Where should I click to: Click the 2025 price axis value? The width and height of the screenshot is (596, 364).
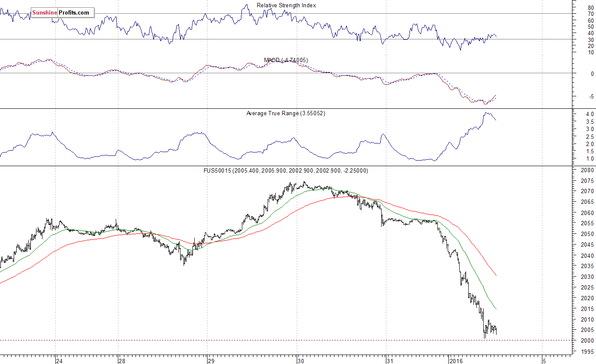tap(587, 288)
